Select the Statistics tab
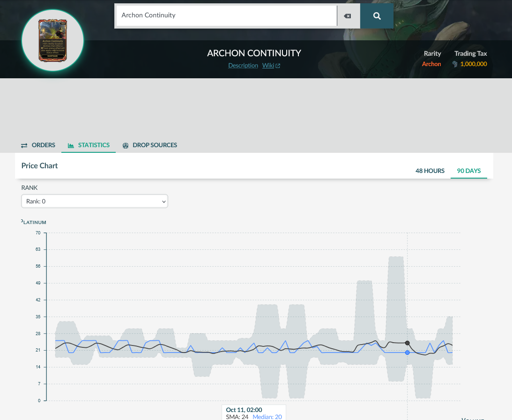 (x=89, y=145)
